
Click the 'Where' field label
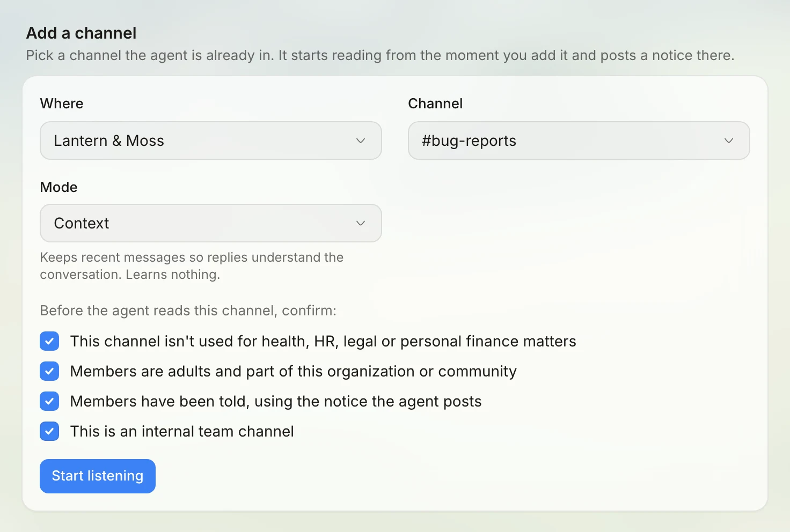pyautogui.click(x=62, y=104)
